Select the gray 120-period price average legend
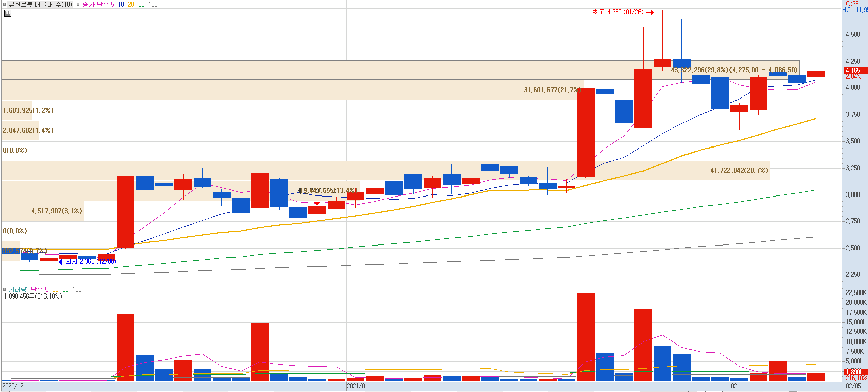 153,4
